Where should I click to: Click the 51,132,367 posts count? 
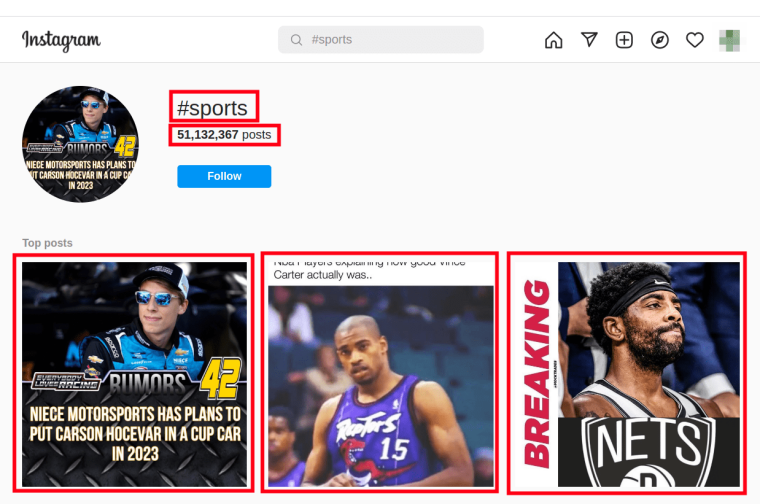(x=224, y=135)
